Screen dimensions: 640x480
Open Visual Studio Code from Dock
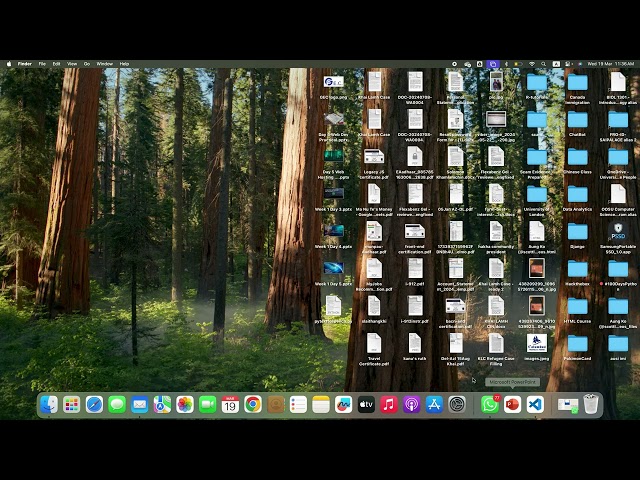pos(535,404)
